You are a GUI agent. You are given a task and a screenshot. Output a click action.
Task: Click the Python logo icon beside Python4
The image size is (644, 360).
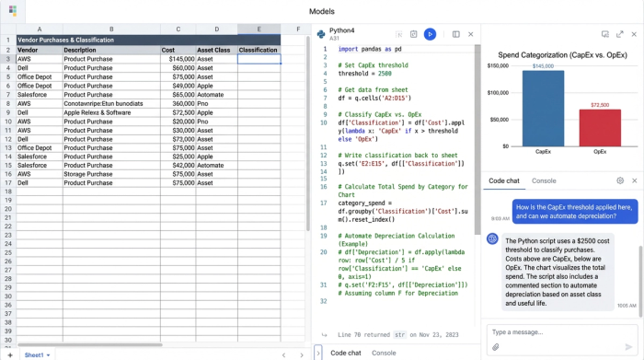[321, 34]
